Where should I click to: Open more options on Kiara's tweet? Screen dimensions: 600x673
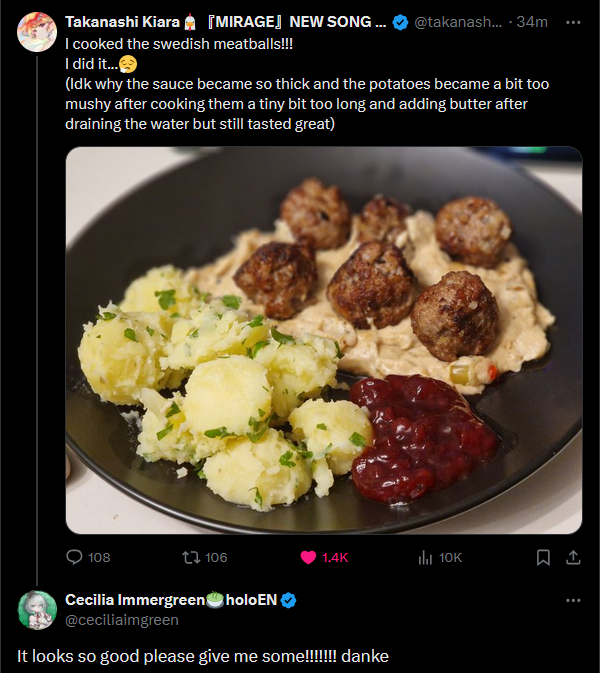pyautogui.click(x=573, y=21)
